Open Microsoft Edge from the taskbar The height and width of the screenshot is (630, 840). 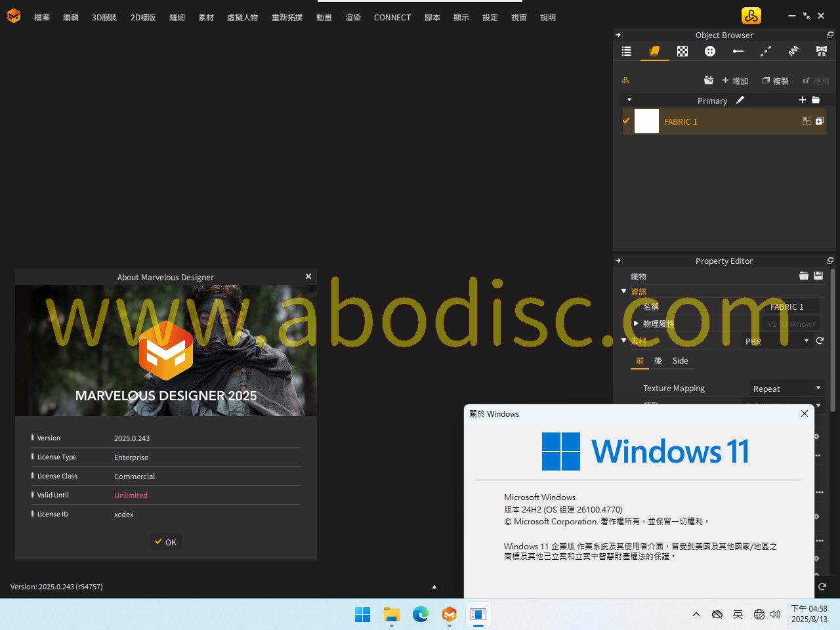point(421,614)
